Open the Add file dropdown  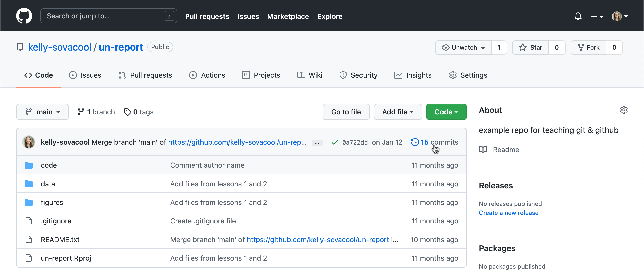[x=398, y=112]
